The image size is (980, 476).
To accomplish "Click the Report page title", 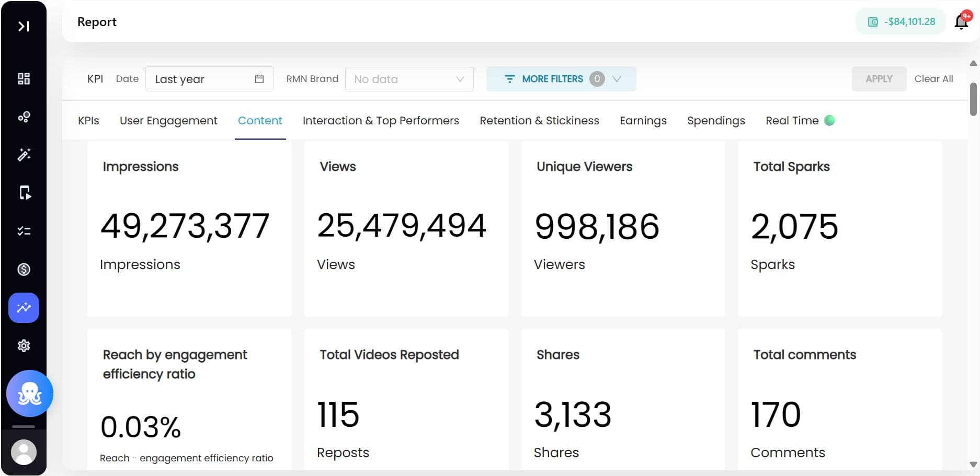I will pyautogui.click(x=97, y=22).
